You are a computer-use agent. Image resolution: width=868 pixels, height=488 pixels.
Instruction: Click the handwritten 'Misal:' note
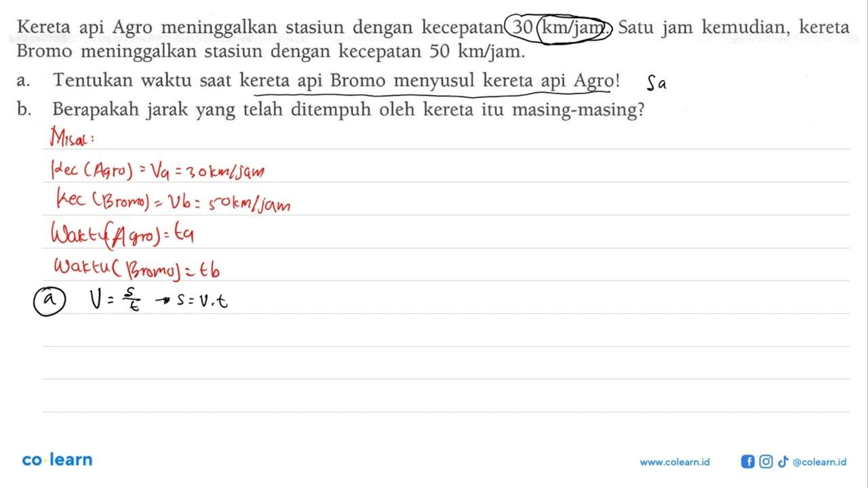pyautogui.click(x=73, y=137)
